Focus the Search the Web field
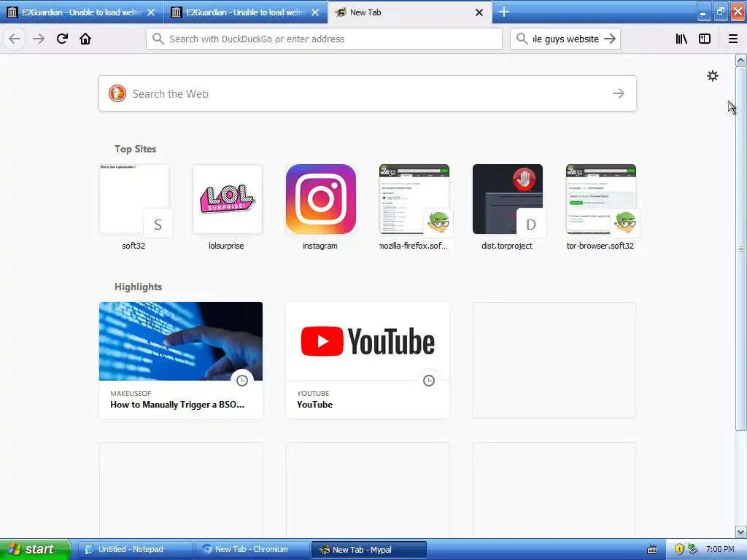 click(368, 93)
